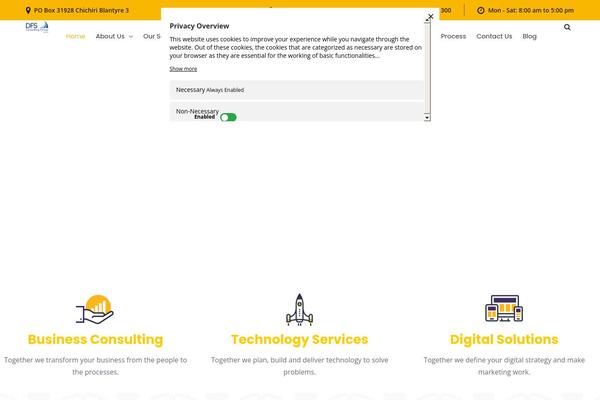Toggle the Non-Necessary cookies switch

point(228,117)
